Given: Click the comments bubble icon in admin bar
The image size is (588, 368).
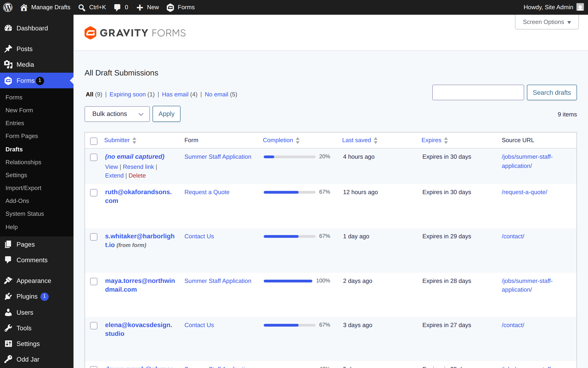Looking at the screenshot, I should coord(117,8).
